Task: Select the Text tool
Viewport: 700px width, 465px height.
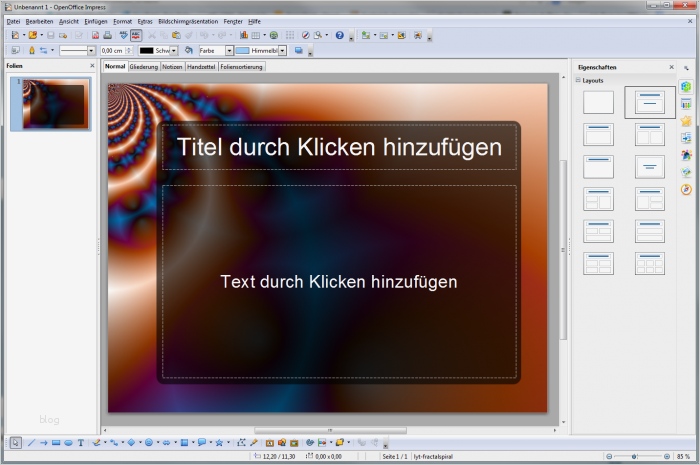Action: [x=81, y=443]
